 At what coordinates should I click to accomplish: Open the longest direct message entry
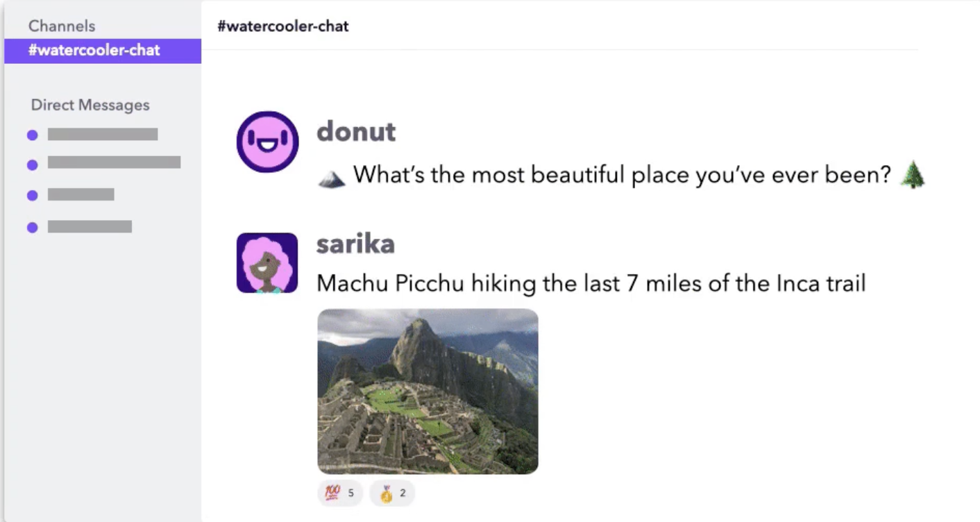114,162
